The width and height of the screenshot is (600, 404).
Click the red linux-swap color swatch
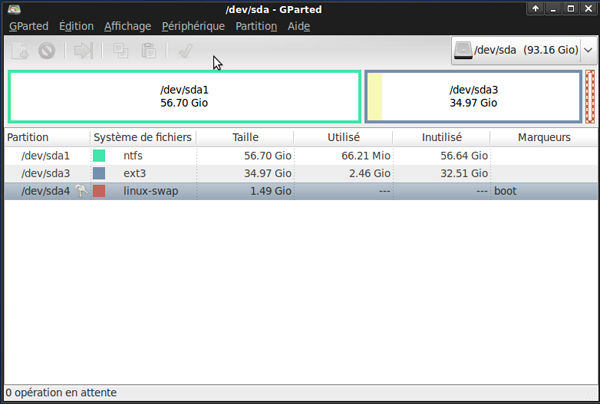click(99, 191)
